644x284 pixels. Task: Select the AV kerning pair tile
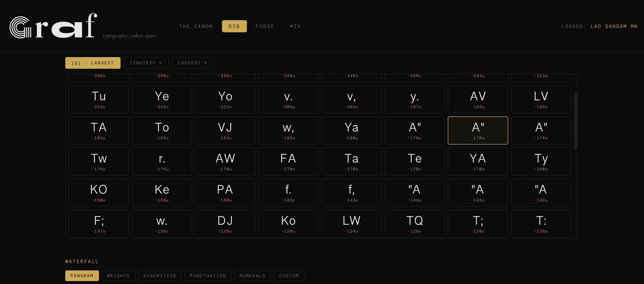coord(478,99)
